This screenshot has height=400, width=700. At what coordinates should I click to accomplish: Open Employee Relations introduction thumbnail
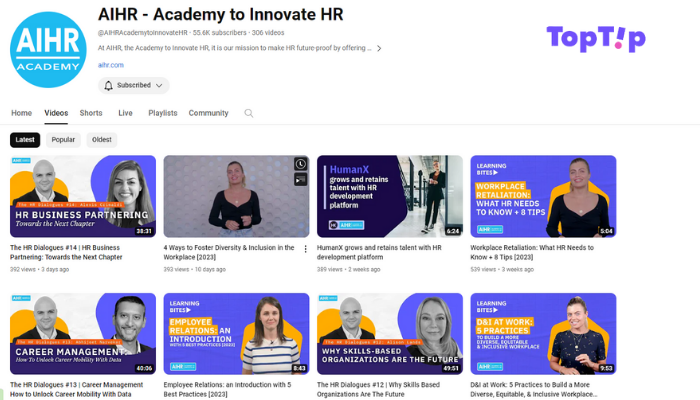pos(236,333)
